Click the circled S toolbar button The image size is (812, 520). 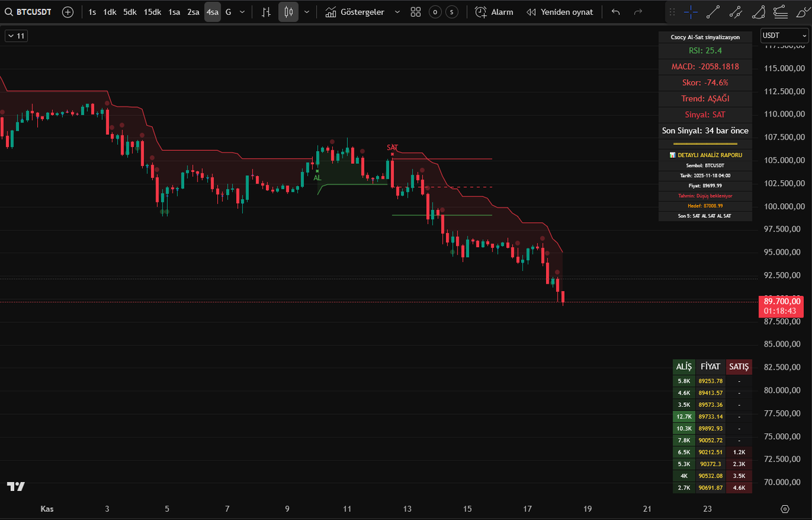click(451, 12)
